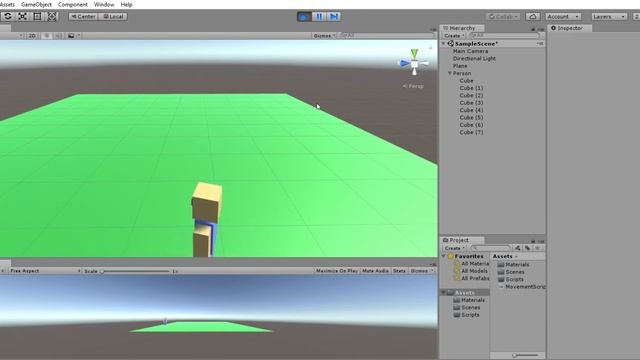
Task: Open Materials folder in Assets list
Action: (x=513, y=264)
